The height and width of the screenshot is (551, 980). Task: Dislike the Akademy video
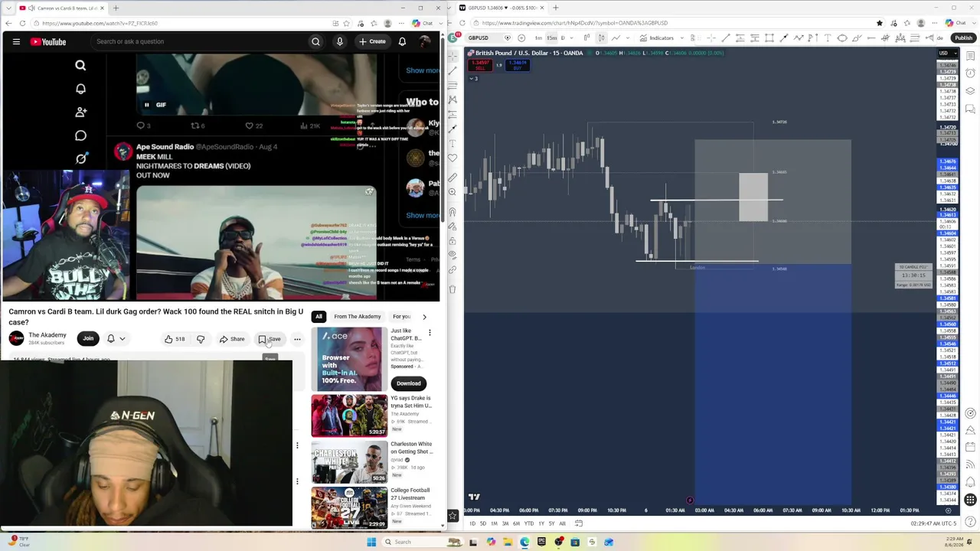pyautogui.click(x=201, y=339)
